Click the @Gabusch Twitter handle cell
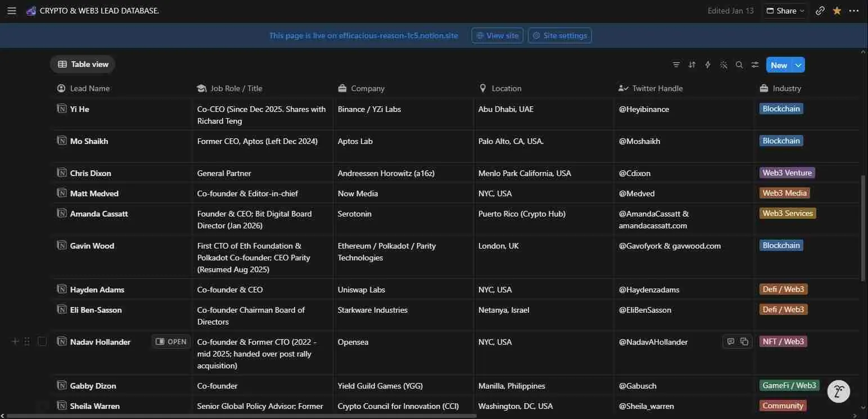The width and height of the screenshot is (868, 419). click(x=684, y=385)
